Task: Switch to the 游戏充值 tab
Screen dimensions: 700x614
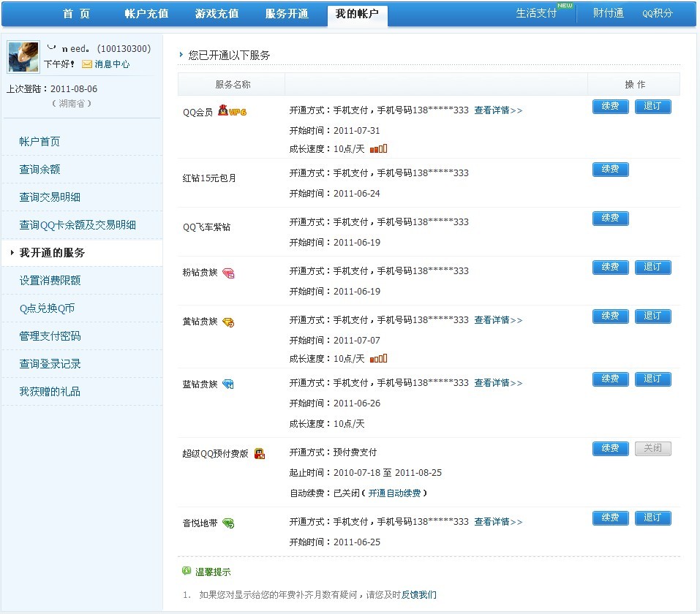Action: [217, 14]
